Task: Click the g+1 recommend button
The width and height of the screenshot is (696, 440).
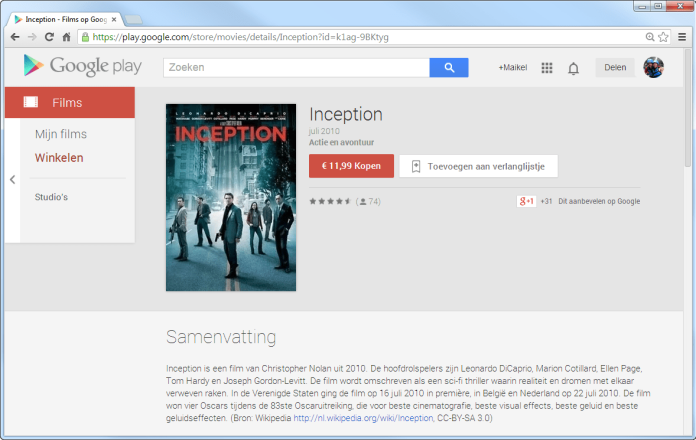Action: coord(526,201)
